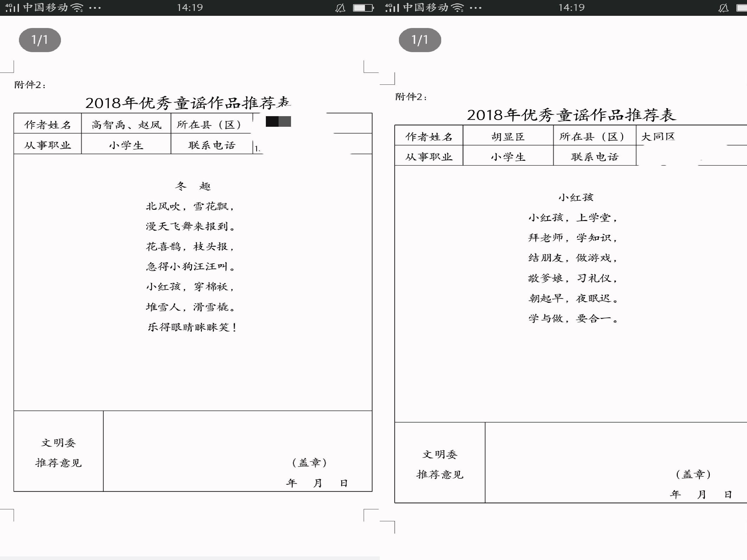This screenshot has height=560, width=747.
Task: Tap the 4G signal icon in the 冬趣 screenshot's status bar
Action: click(x=12, y=8)
